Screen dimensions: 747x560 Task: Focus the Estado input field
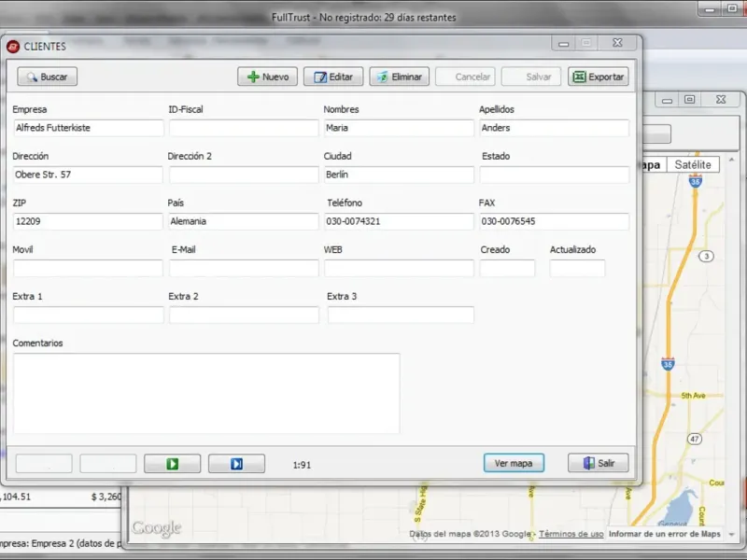(555, 175)
